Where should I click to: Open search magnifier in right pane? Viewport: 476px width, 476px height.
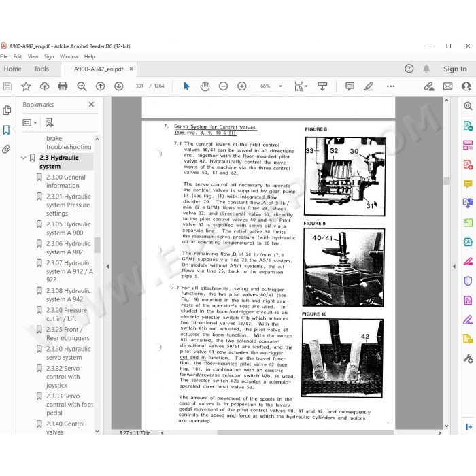click(468, 106)
